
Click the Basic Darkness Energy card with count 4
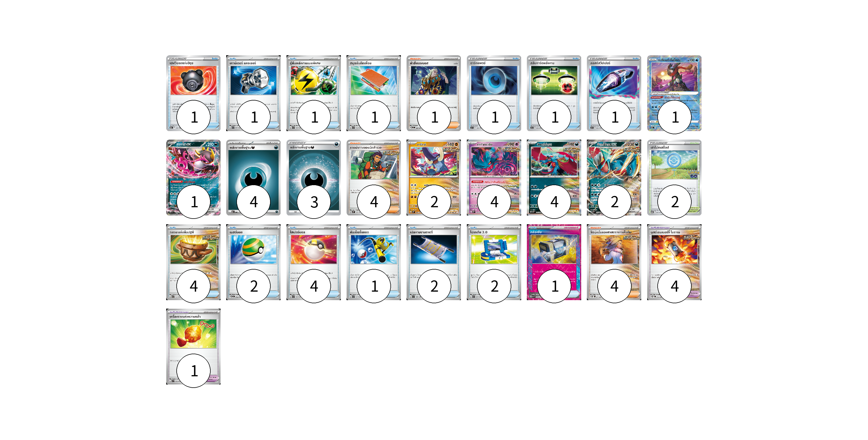253,178
